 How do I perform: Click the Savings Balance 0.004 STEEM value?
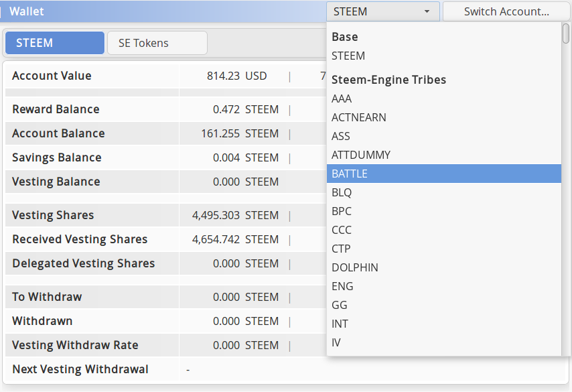[246, 157]
